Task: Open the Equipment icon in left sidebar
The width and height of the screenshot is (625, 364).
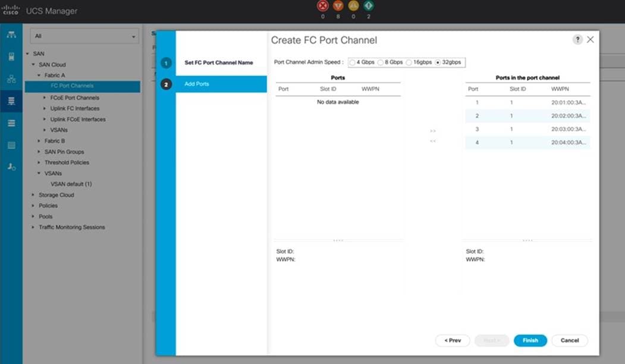Action: point(11,34)
